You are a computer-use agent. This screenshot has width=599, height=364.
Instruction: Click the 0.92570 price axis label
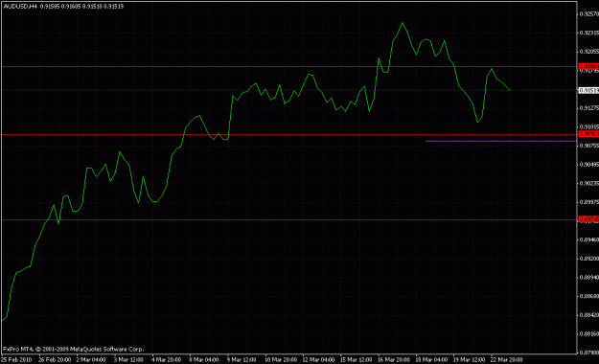coord(589,13)
